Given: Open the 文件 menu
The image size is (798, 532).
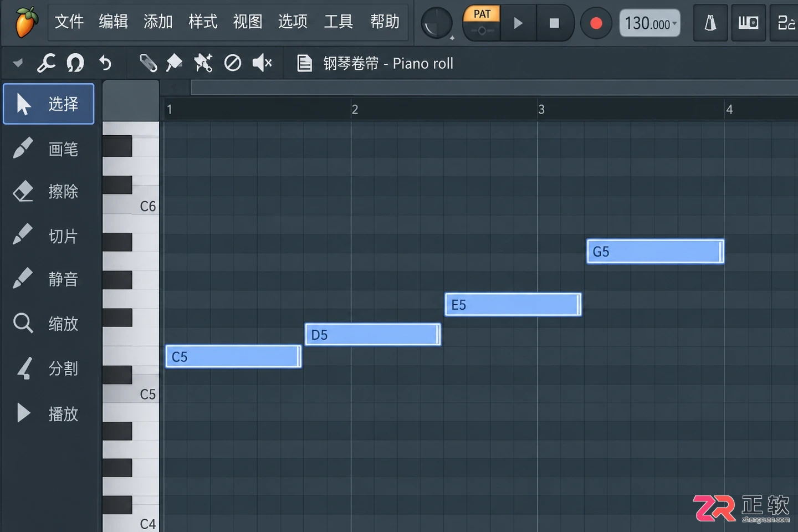Looking at the screenshot, I should click(x=69, y=22).
